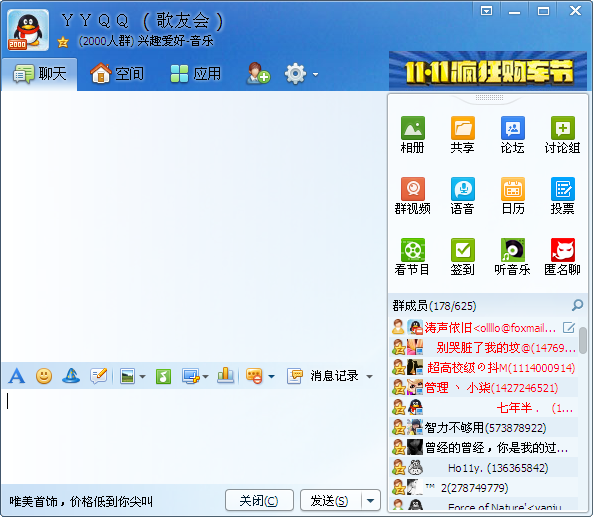The image size is (593, 517).
Task: Click the group avatar penguin icon
Action: coord(28,30)
